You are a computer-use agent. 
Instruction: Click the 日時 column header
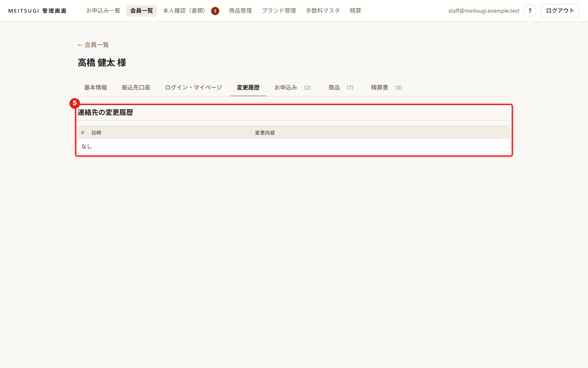(169, 132)
